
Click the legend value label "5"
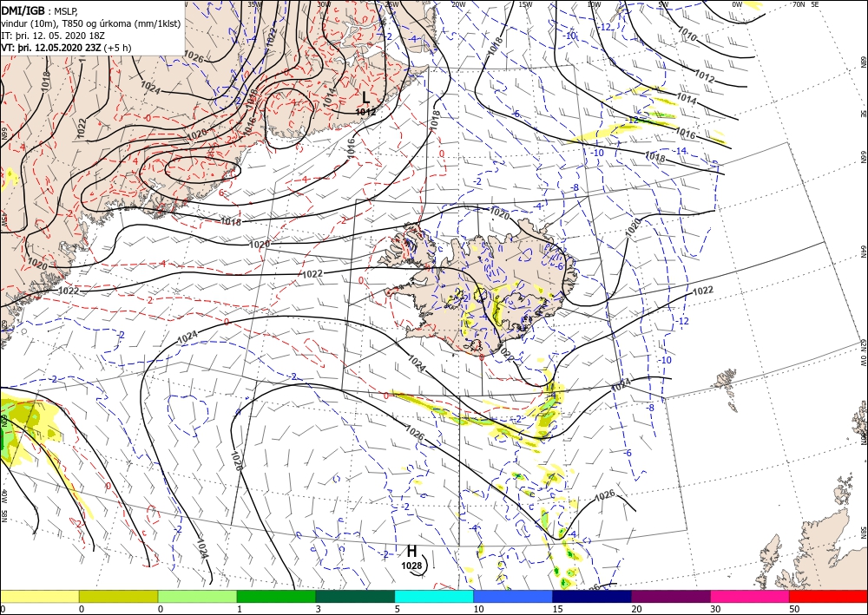398,610
